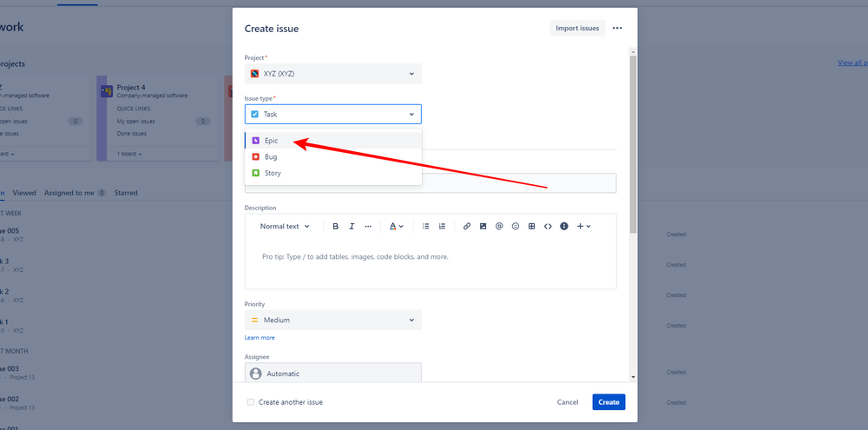Click the dialog vertical scrollbar
The image size is (868, 430).
[634, 144]
